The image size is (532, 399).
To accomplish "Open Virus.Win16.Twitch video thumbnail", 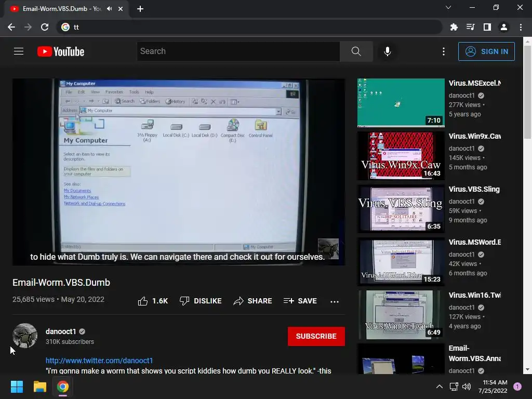I will pyautogui.click(x=401, y=314).
